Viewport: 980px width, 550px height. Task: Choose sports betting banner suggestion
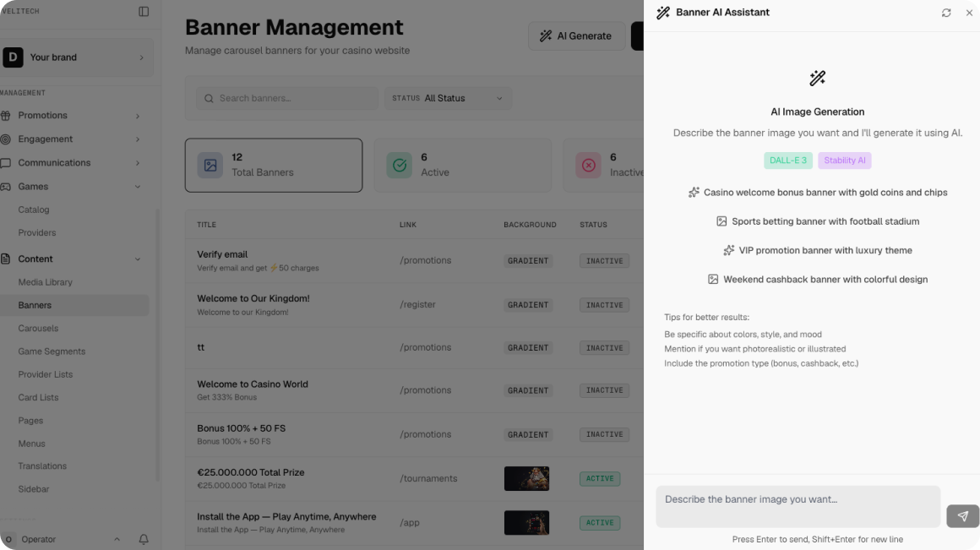click(x=818, y=221)
